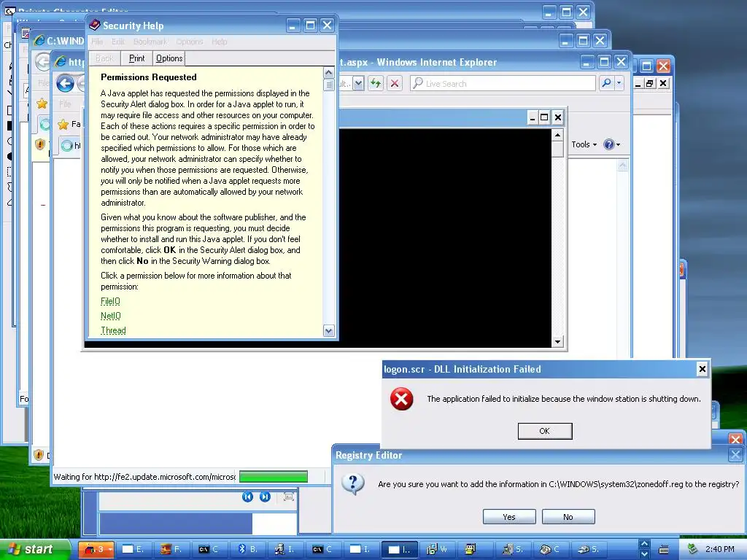Click the question mark icon in Registry Editor dialog
Screen dimensions: 747x560
[352, 484]
